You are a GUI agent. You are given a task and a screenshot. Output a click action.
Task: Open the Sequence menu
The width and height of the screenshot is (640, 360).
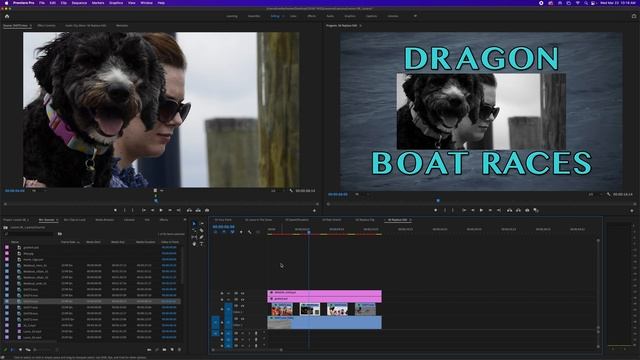pos(79,3)
